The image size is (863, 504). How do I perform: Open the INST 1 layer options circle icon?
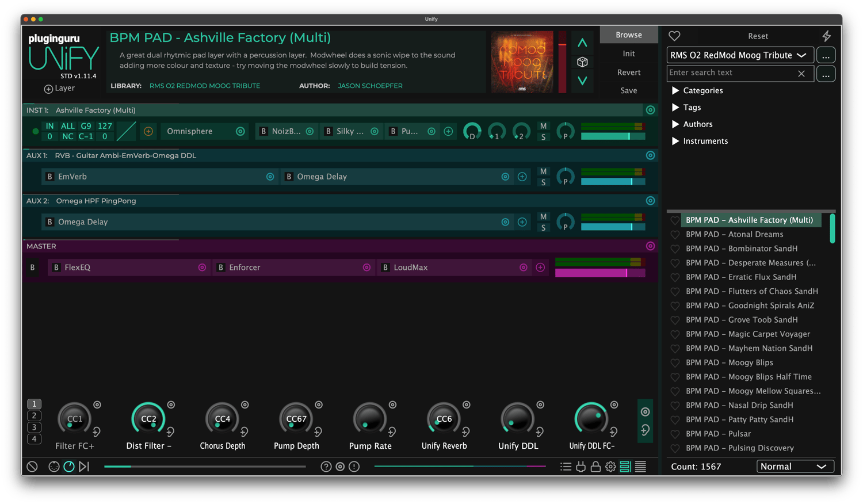click(x=650, y=110)
